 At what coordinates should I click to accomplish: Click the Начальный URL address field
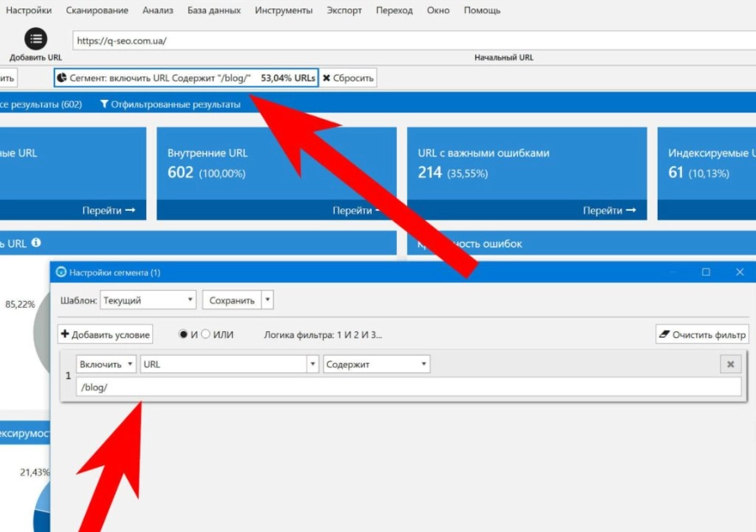pyautogui.click(x=412, y=40)
